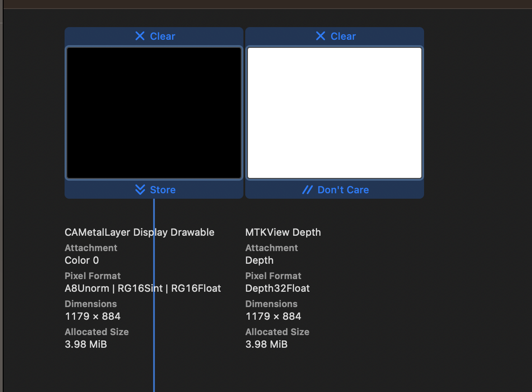The width and height of the screenshot is (532, 392).
Task: Click the double-chevron Store icon
Action: (140, 190)
